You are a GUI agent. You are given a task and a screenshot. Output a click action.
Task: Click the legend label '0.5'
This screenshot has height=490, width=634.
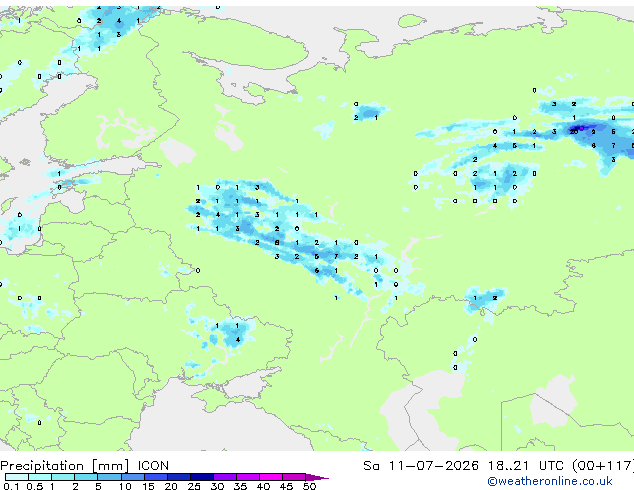tap(35, 486)
